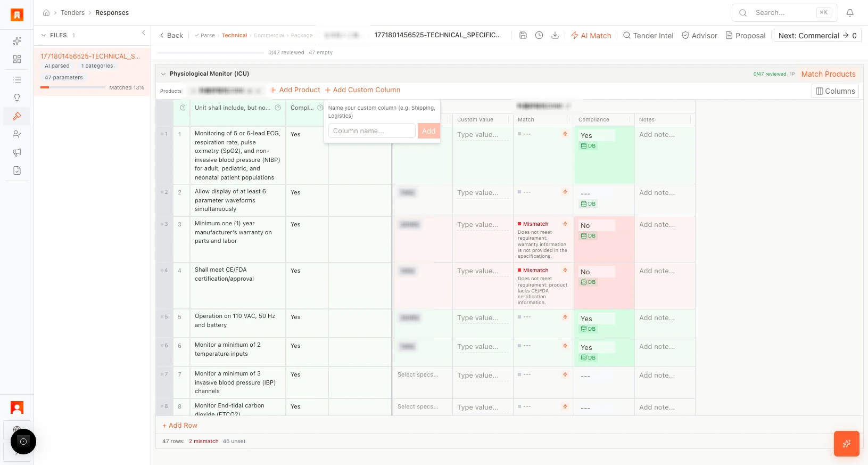Click help icon in the number column header

click(183, 108)
